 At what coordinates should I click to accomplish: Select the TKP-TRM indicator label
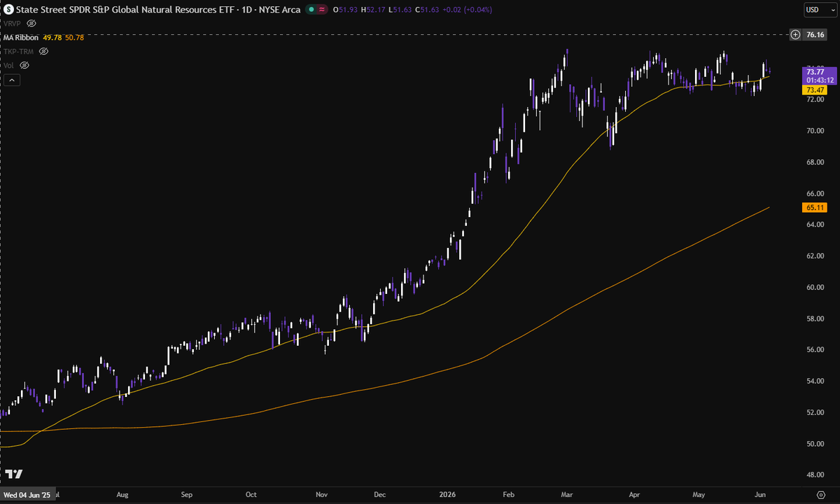tap(19, 51)
